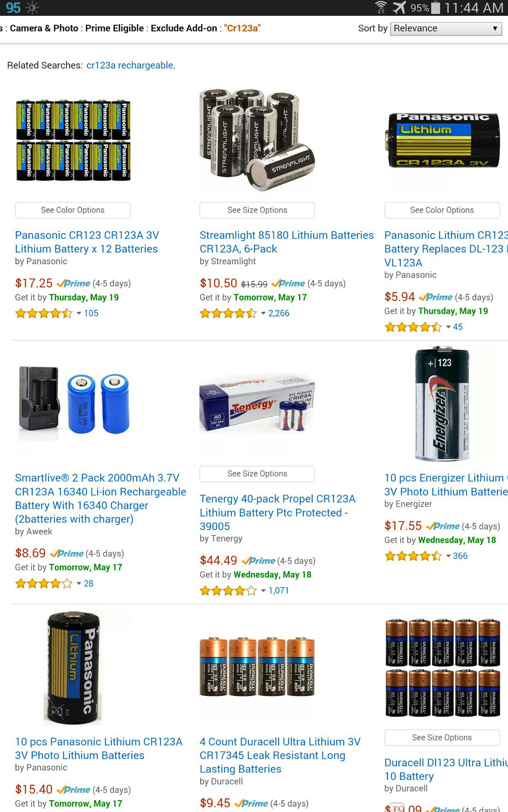Tap the Wi-Fi status icon
The image size is (508, 812).
tap(380, 8)
